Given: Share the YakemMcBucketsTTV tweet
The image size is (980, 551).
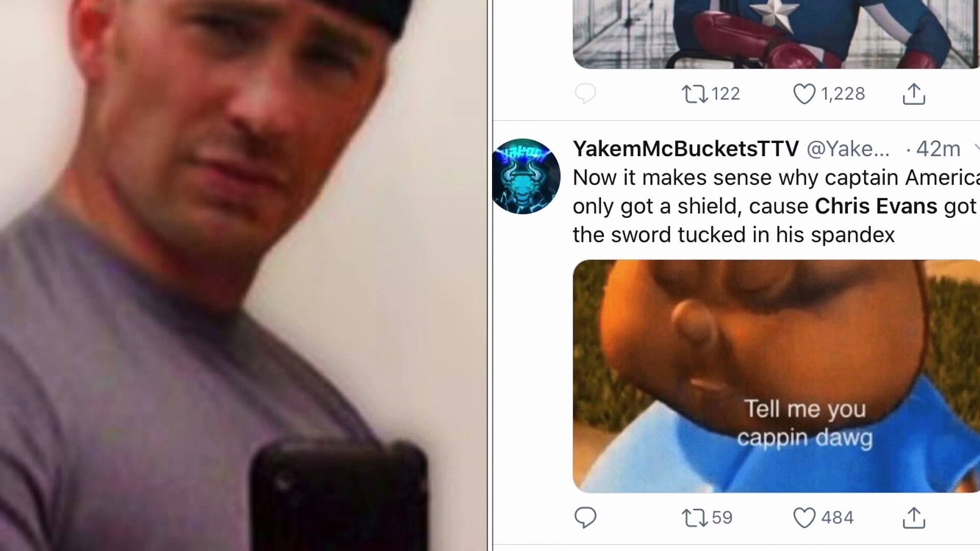Looking at the screenshot, I should (914, 517).
